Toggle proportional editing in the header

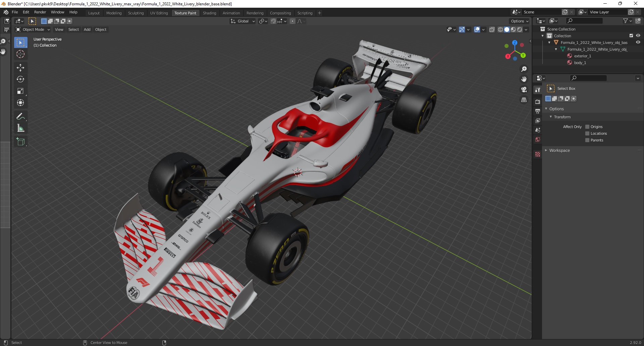tap(292, 21)
